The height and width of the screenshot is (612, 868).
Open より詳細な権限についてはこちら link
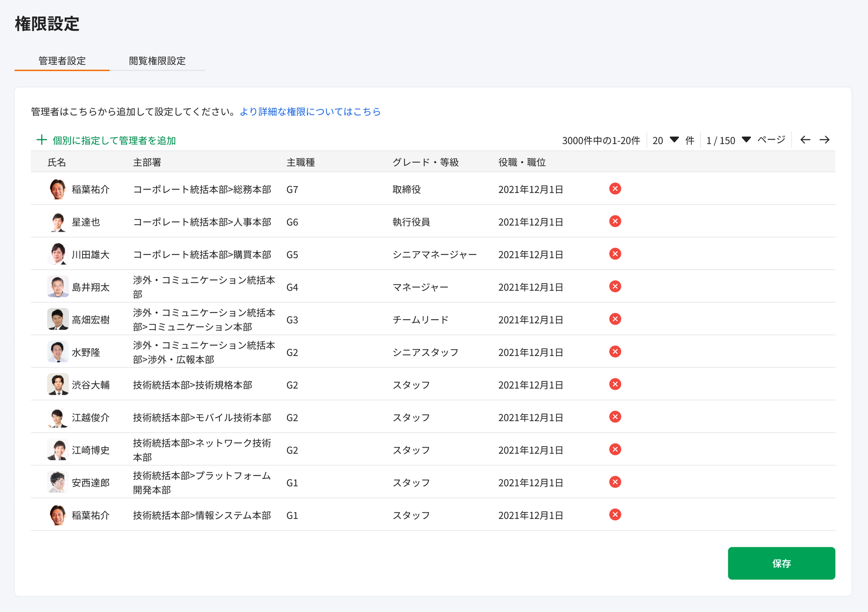310,111
